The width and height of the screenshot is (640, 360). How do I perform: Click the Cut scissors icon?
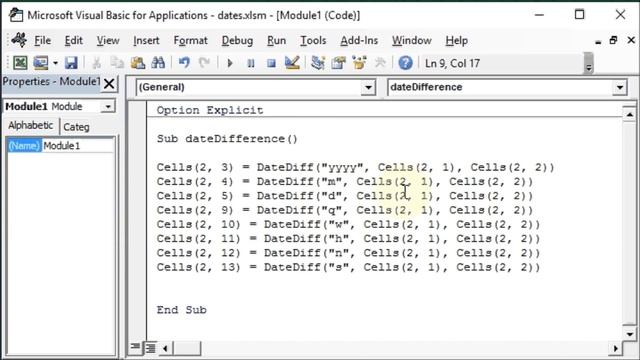click(96, 63)
